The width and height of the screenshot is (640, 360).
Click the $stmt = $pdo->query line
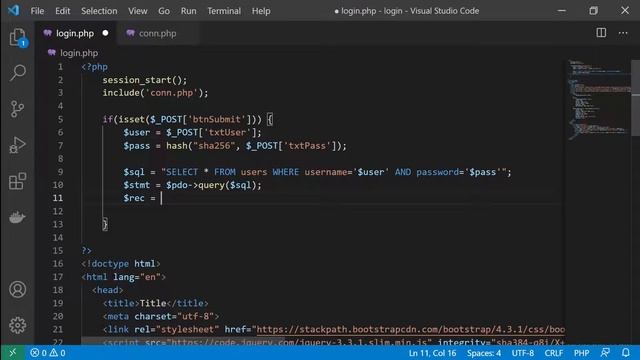pyautogui.click(x=192, y=185)
